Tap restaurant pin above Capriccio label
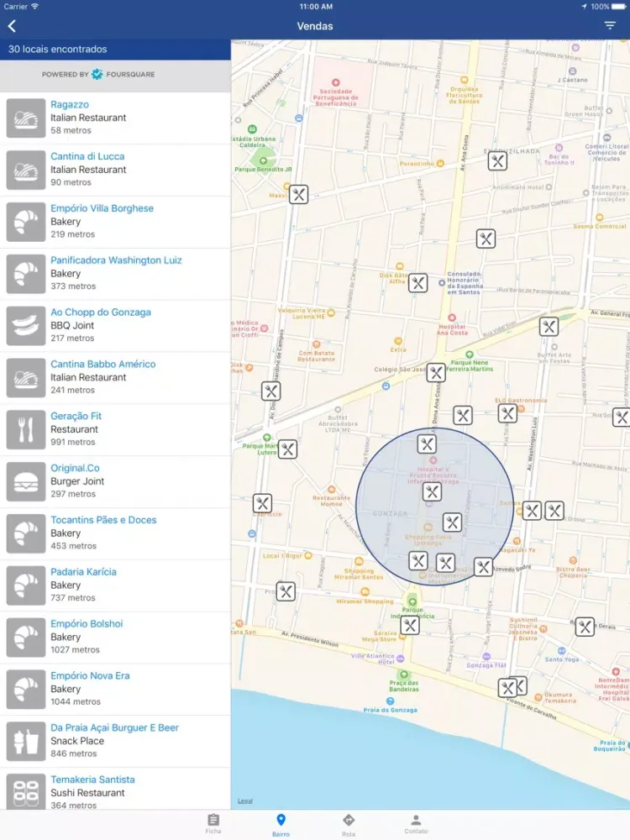Viewport: 630px width, 840px height. [x=262, y=503]
